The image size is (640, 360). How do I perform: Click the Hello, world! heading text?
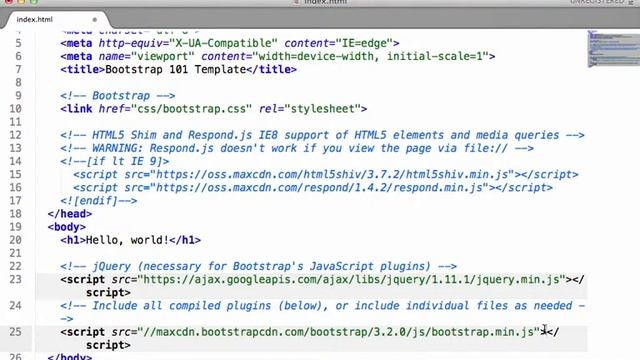click(127, 240)
